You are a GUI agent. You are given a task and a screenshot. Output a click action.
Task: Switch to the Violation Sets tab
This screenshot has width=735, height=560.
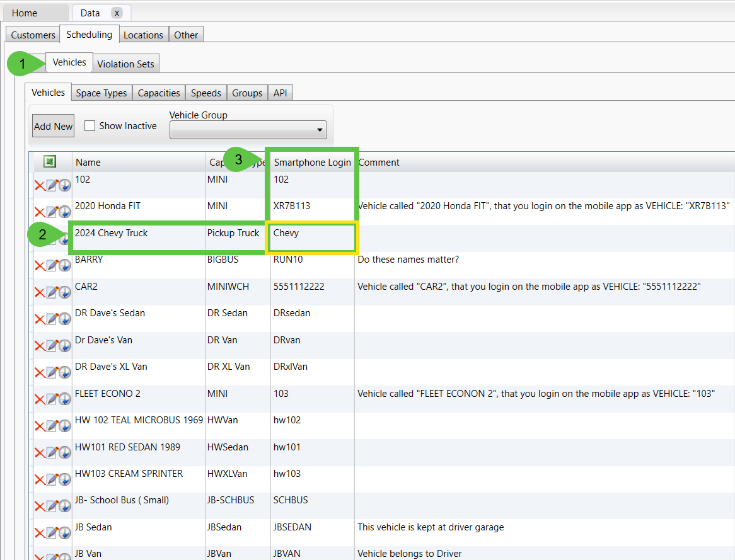tap(126, 64)
